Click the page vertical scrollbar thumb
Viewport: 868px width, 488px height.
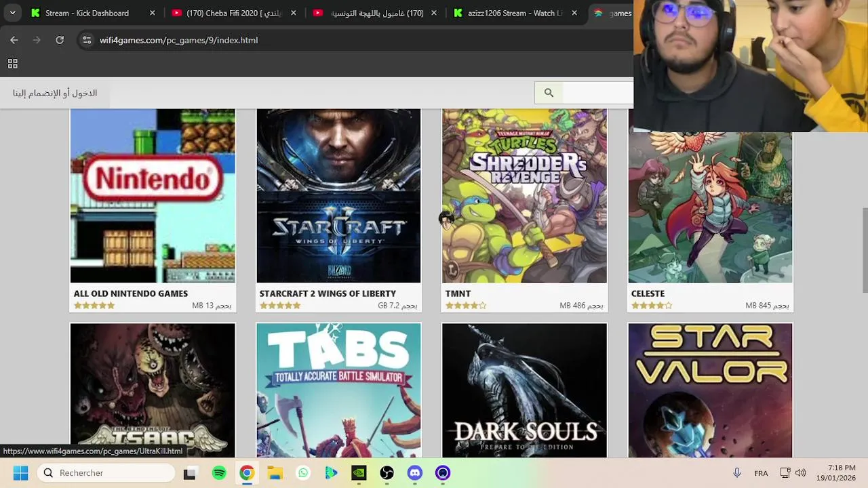pos(865,251)
